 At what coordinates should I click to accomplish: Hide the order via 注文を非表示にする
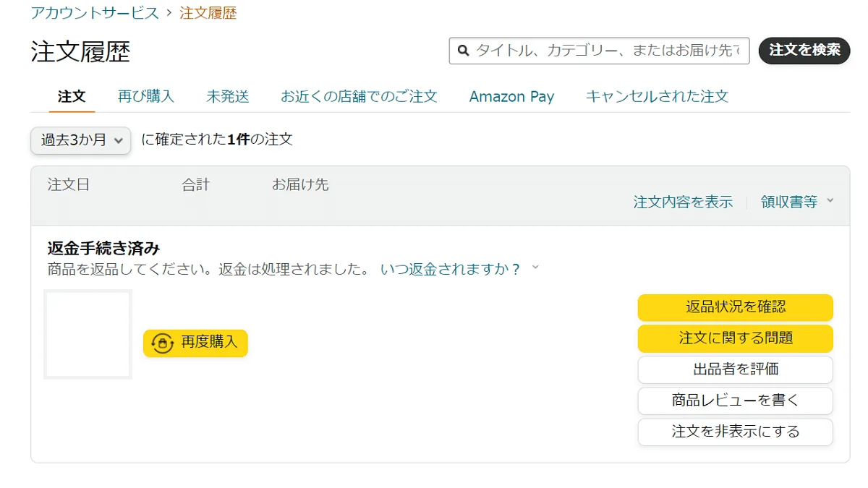click(735, 432)
